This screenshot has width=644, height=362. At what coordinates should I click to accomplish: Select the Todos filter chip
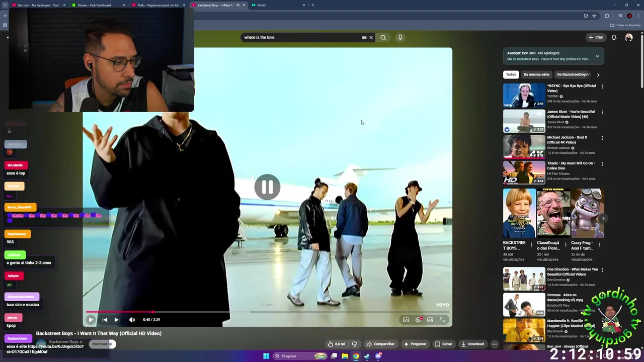(511, 74)
